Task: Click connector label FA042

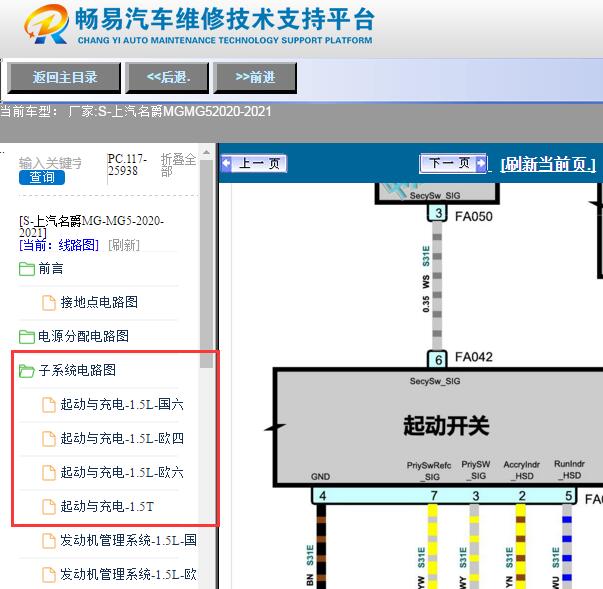Action: click(473, 357)
